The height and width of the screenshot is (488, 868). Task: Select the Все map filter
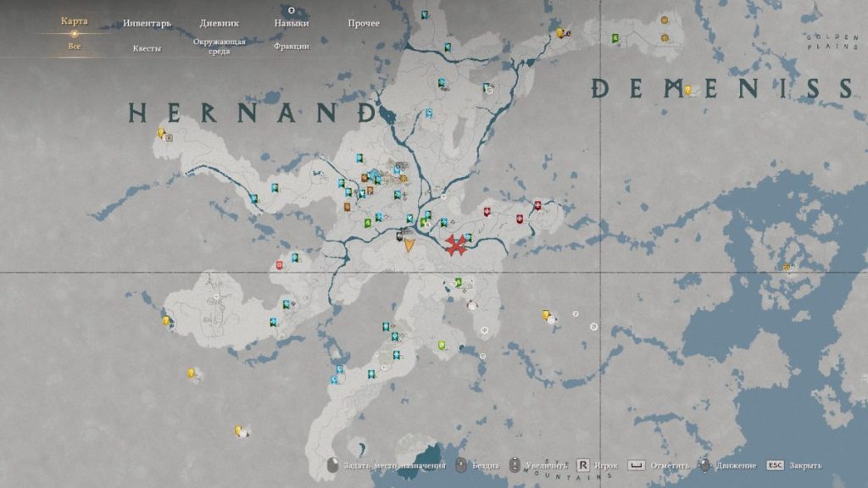(x=75, y=46)
